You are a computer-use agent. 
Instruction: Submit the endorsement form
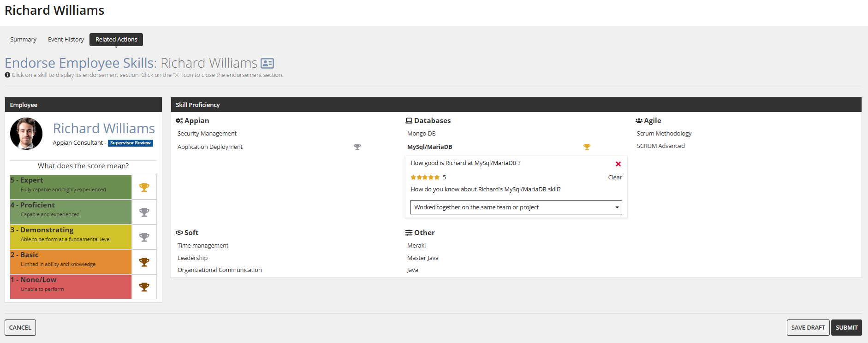pyautogui.click(x=846, y=328)
